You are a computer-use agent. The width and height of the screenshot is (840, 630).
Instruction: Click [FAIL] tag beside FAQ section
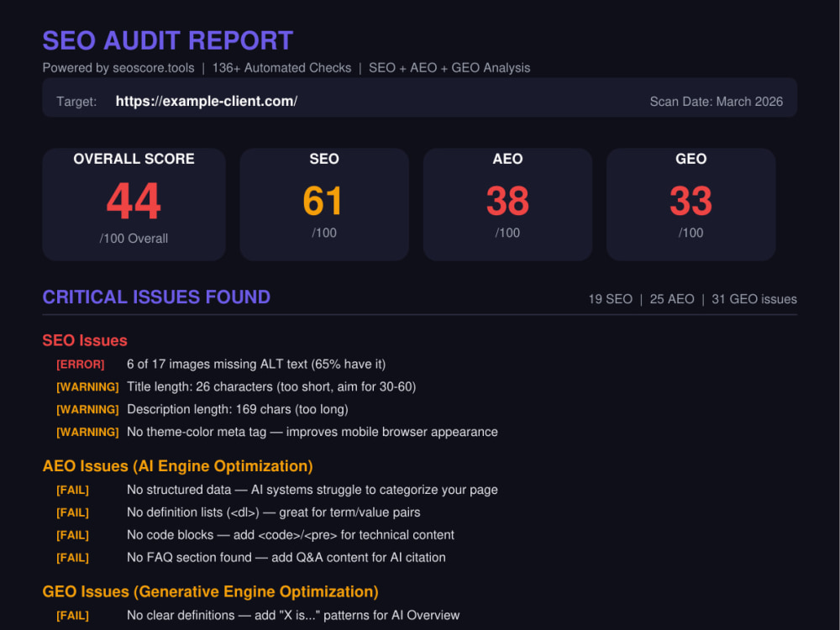(x=72, y=558)
